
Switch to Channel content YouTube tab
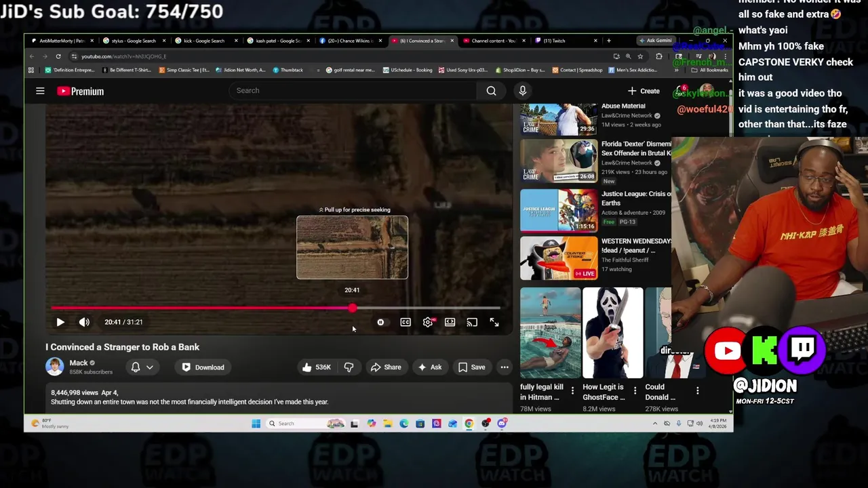tap(493, 41)
